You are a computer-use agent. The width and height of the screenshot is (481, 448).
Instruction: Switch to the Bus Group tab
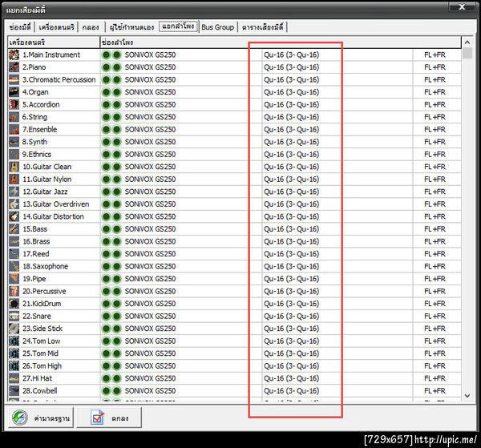coord(217,27)
